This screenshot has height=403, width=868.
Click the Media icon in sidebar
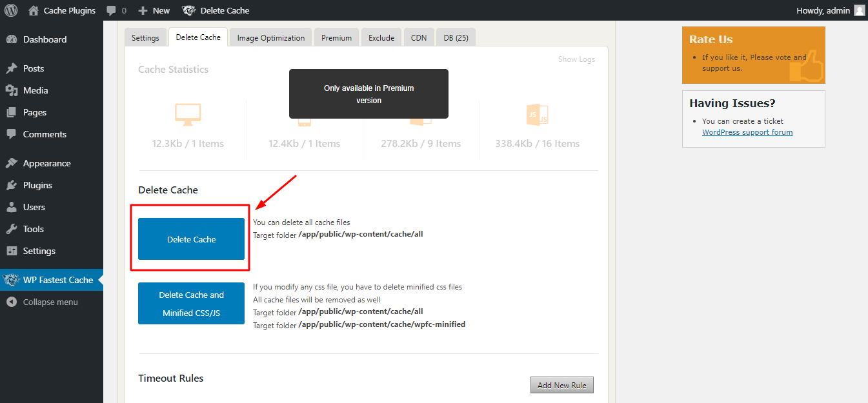pos(12,90)
